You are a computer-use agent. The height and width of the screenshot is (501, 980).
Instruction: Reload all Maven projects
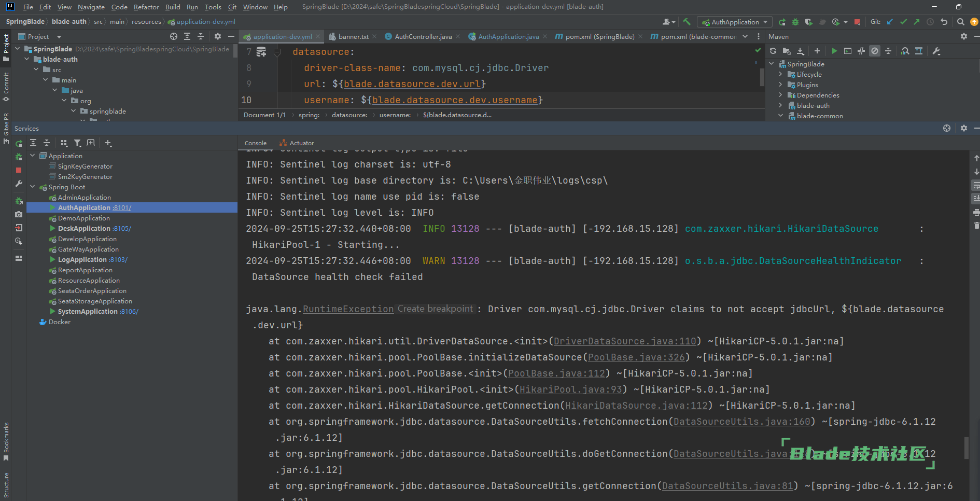coord(773,51)
